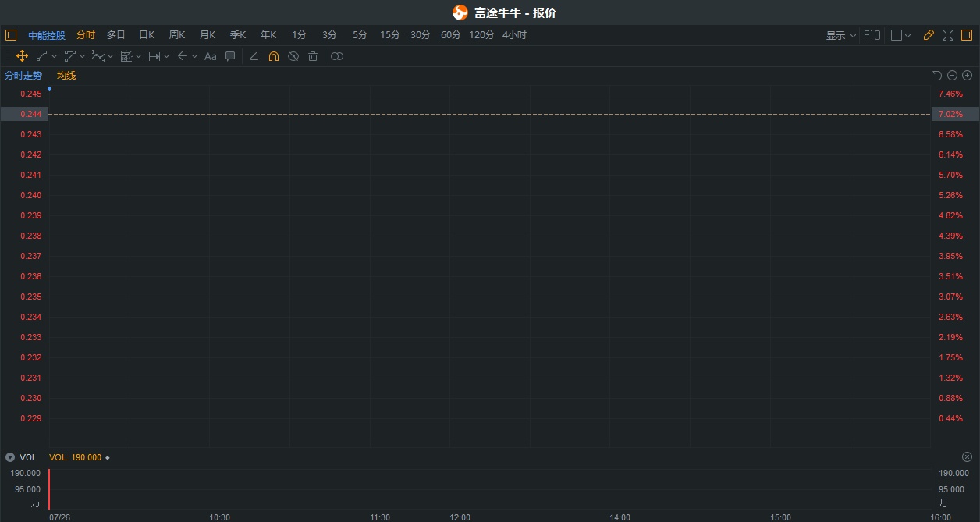Toggle the orange pencil drawing toolbar
The width and height of the screenshot is (980, 522).
tap(929, 35)
